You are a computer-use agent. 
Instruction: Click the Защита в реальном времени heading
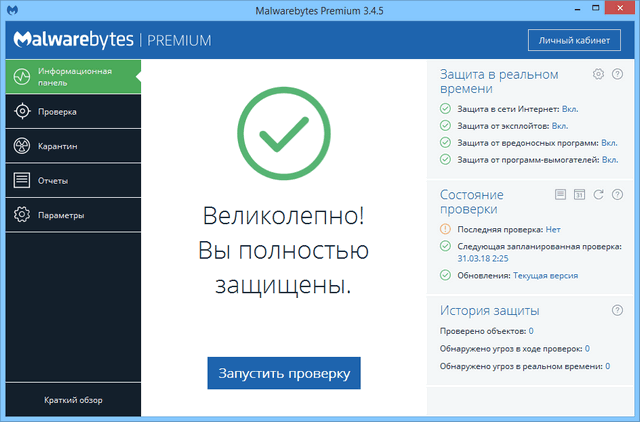tap(499, 81)
